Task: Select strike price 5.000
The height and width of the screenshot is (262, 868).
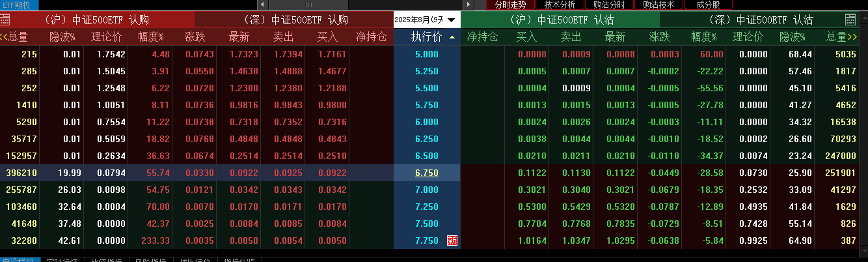Action: coord(426,54)
